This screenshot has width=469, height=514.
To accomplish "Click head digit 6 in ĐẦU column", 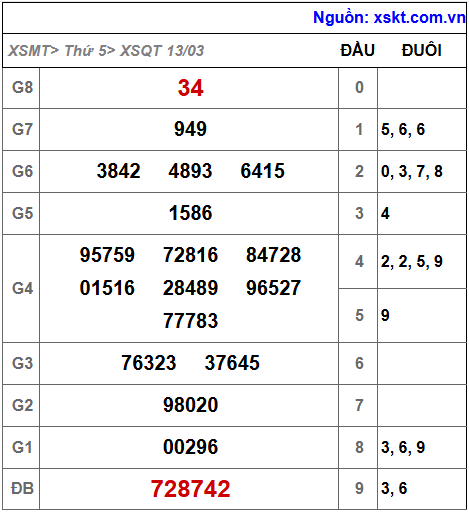I will point(359,363).
